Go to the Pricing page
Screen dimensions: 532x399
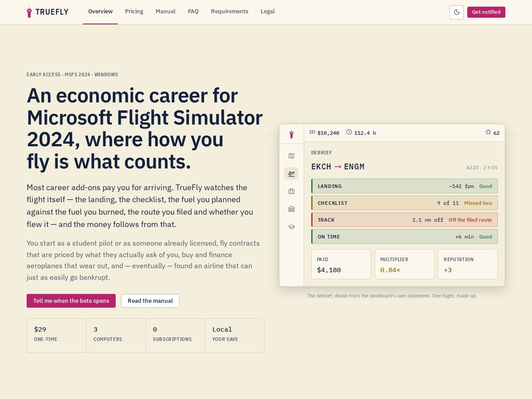click(134, 12)
